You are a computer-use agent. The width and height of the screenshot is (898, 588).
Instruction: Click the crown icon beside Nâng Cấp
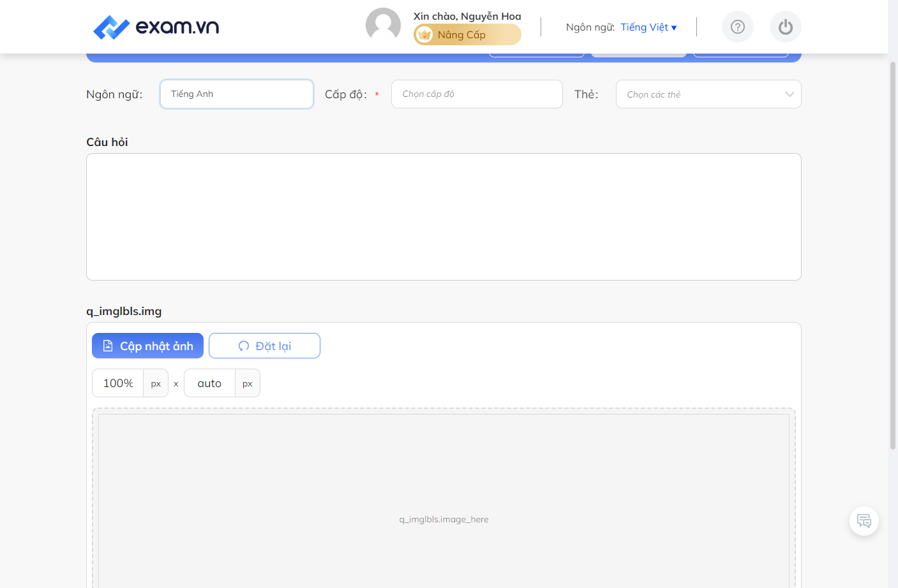click(424, 35)
